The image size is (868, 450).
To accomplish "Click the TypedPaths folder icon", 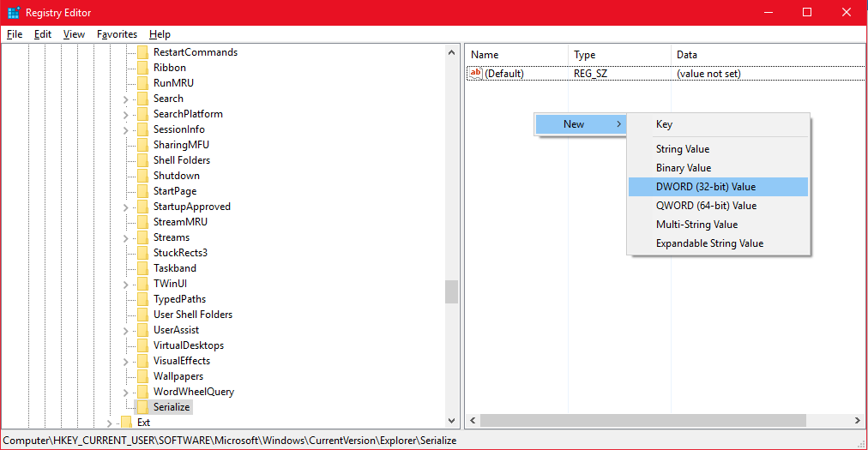I will click(143, 299).
